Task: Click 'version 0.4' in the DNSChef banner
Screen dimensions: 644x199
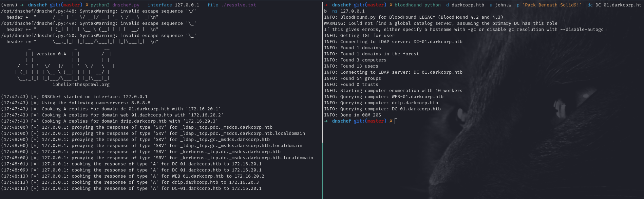Action: click(51, 54)
